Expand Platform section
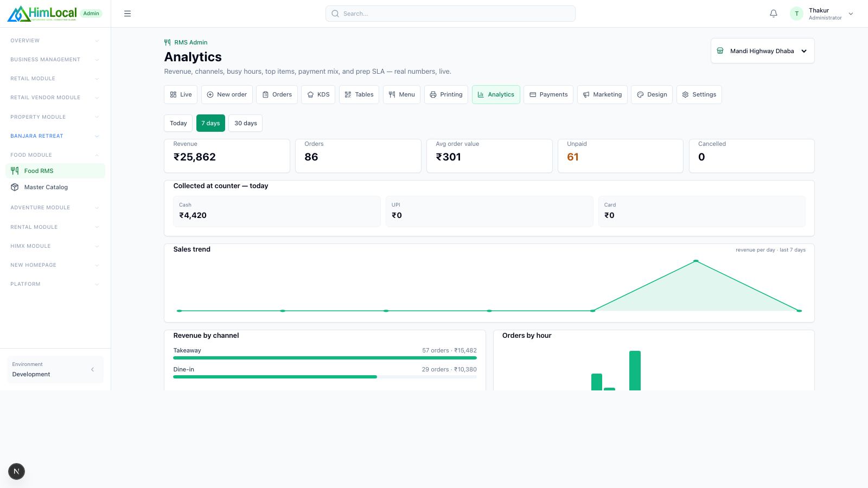 (55, 284)
